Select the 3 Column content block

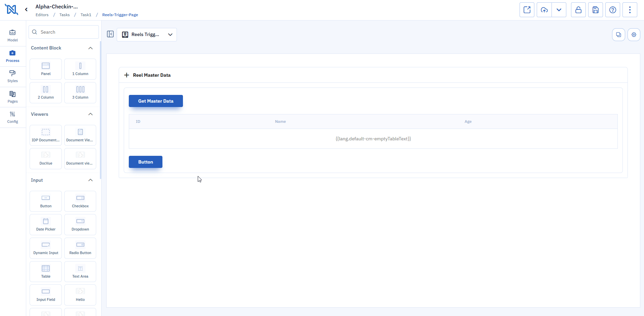coord(80,93)
